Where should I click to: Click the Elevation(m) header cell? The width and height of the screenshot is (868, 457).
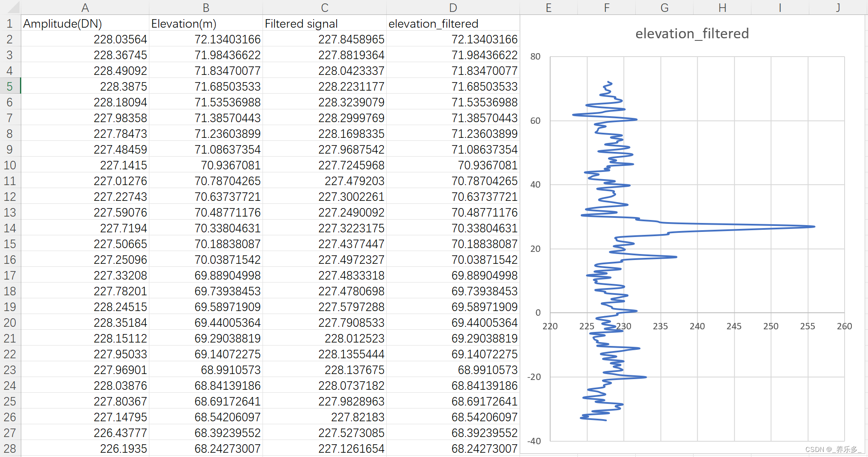pyautogui.click(x=206, y=23)
